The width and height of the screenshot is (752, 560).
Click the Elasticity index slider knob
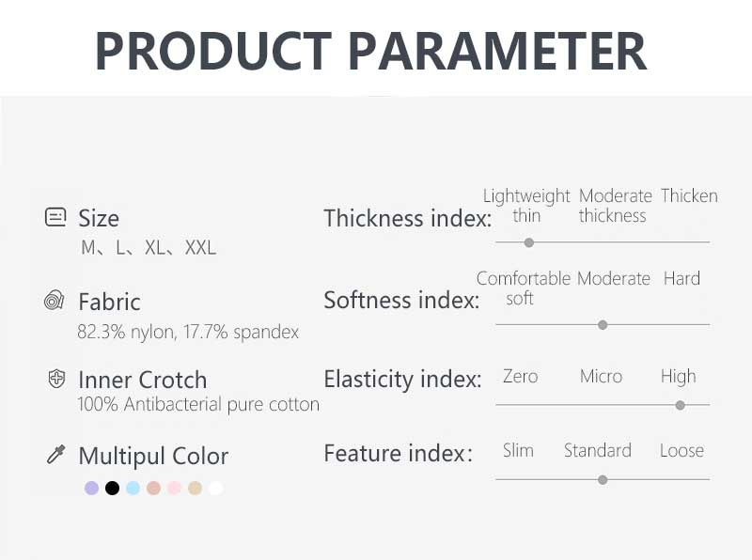coord(680,405)
